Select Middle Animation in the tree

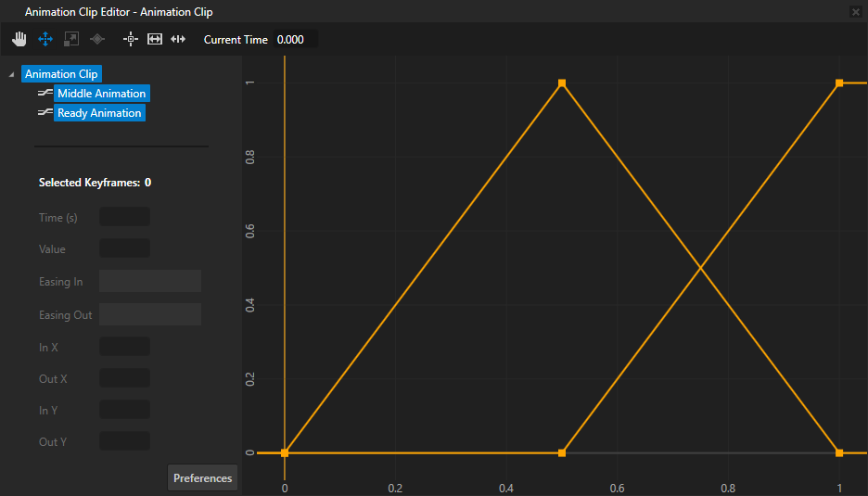[101, 94]
